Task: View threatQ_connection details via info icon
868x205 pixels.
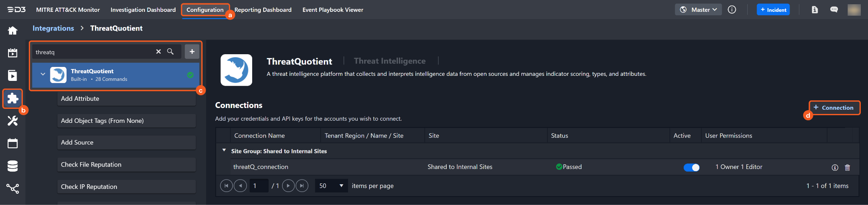Action: pos(835,167)
